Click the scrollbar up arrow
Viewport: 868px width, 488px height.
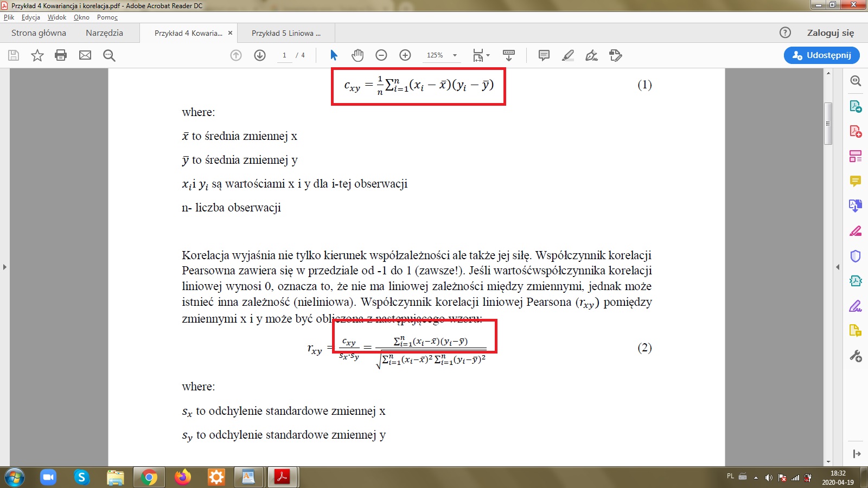828,73
